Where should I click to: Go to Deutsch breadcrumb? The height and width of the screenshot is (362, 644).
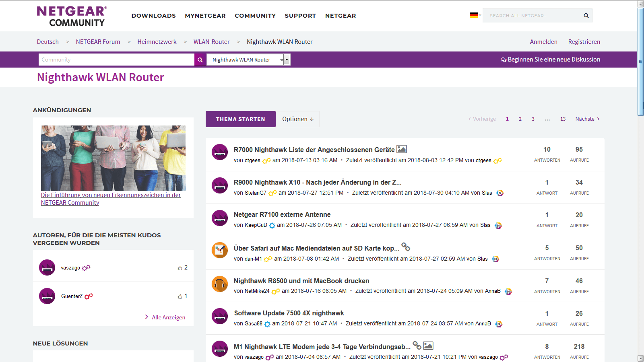tap(48, 42)
